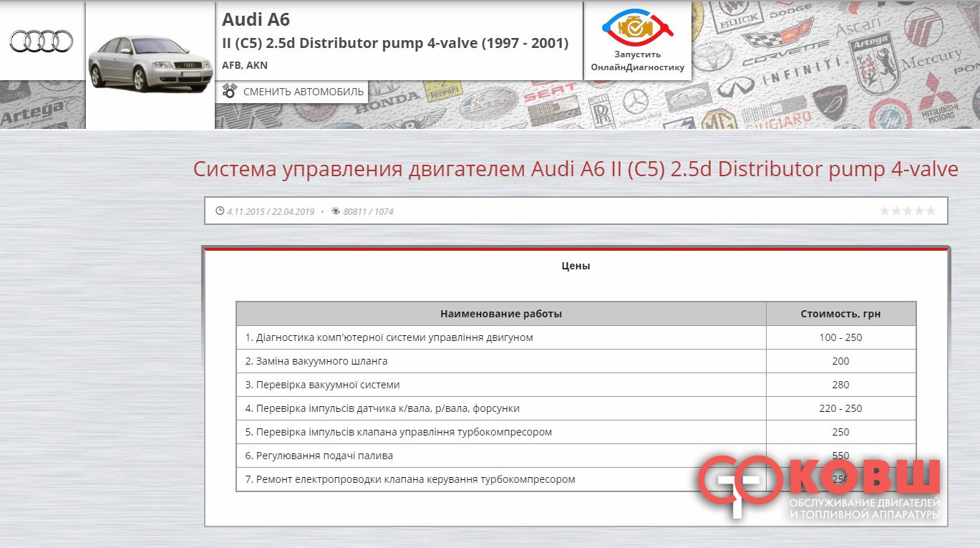The height and width of the screenshot is (548, 980).
Task: Click the online diagnostics engine check icon
Action: (x=636, y=27)
